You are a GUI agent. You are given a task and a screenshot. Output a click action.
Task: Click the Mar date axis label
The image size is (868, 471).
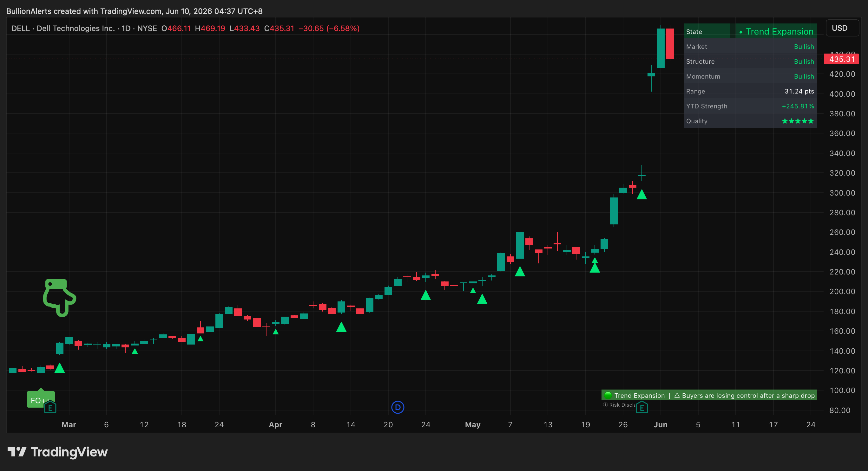click(x=69, y=424)
